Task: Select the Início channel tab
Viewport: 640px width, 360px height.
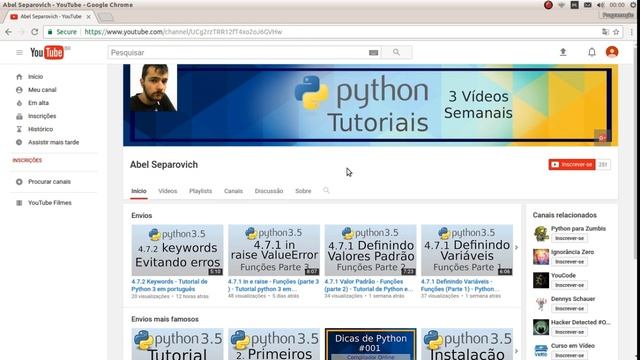Action: (139, 191)
